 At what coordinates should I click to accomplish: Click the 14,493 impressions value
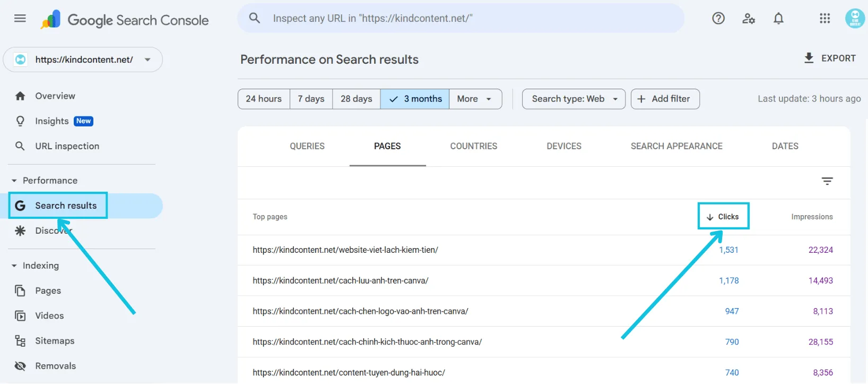821,280
